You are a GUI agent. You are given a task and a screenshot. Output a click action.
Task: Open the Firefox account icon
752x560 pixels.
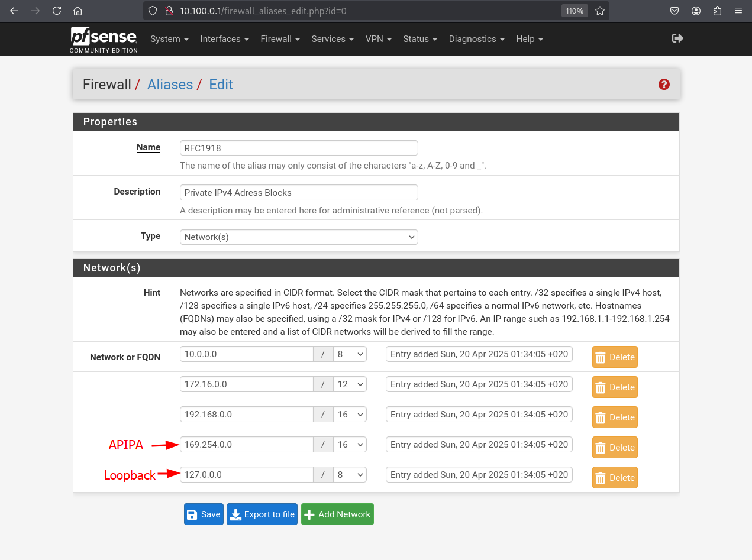tap(696, 11)
